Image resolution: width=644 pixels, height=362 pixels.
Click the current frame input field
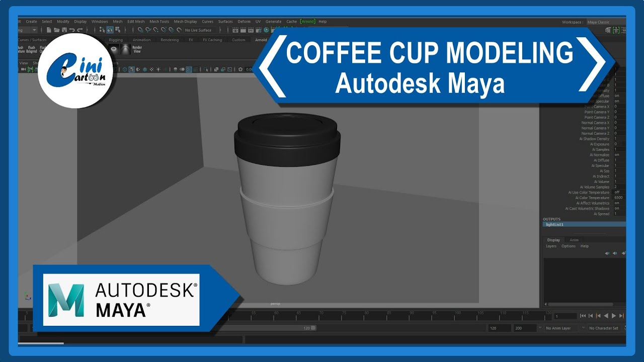point(565,316)
